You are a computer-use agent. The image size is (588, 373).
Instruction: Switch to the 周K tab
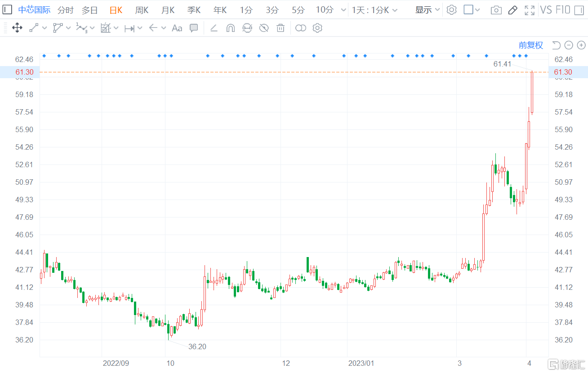point(142,10)
